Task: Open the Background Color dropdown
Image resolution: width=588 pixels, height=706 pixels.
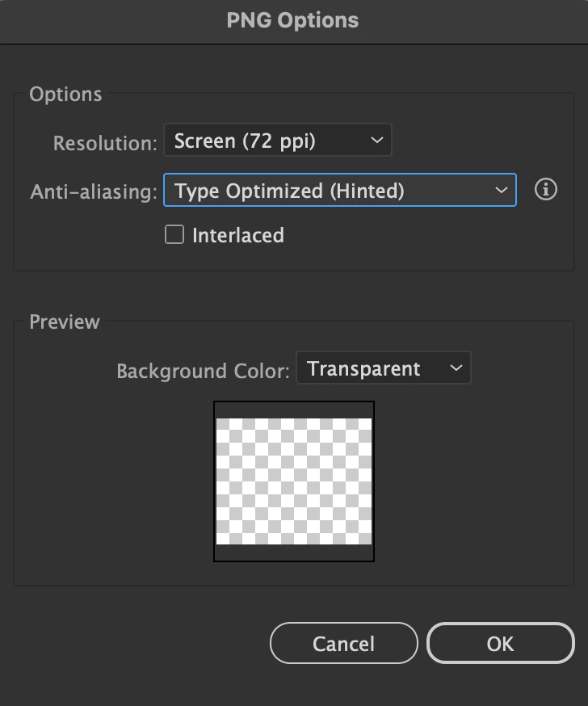Action: tap(383, 369)
